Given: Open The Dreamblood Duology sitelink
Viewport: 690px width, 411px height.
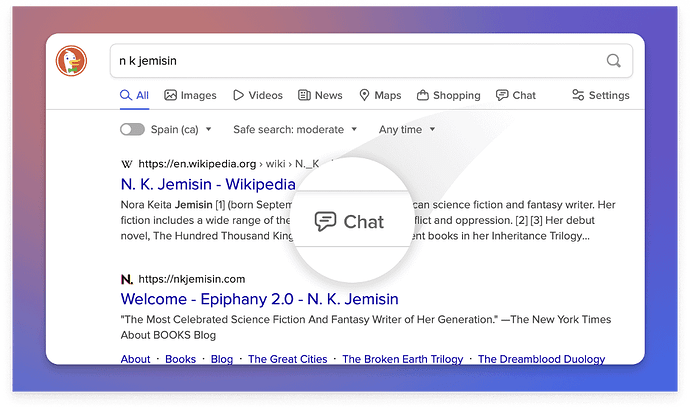Looking at the screenshot, I should [x=541, y=359].
